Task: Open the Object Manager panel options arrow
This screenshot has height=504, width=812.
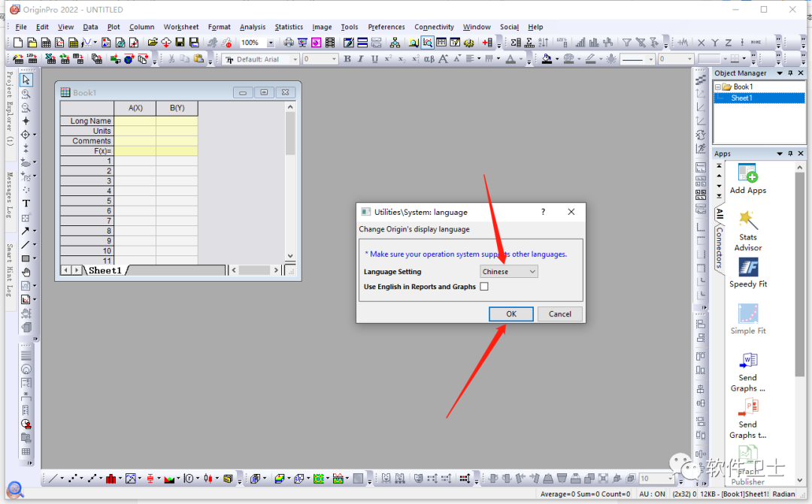Action: (780, 74)
